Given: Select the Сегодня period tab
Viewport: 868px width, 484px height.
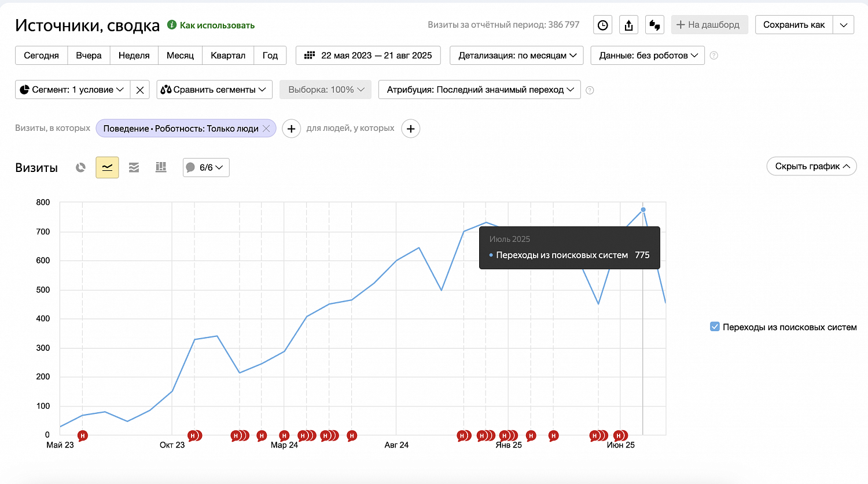Looking at the screenshot, I should (42, 56).
